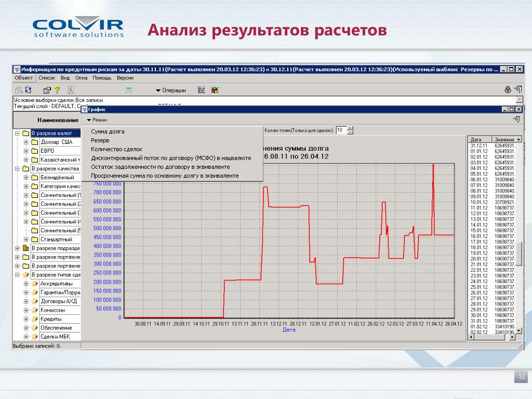Increase the Кол-во точек value with the up arrow
The height and width of the screenshot is (399, 532).
[x=351, y=128]
